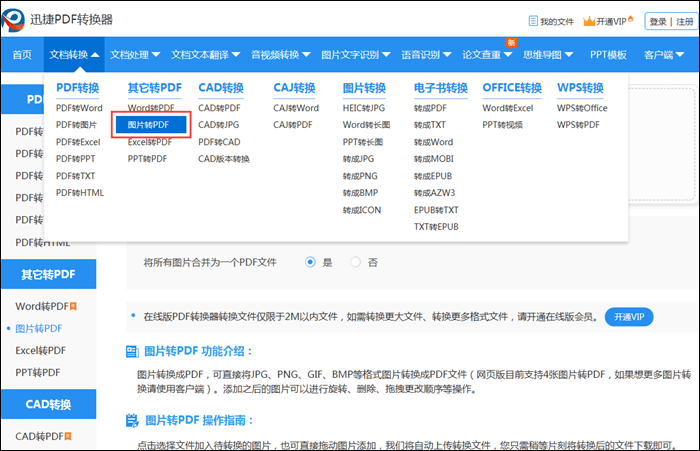Choose PDF转Word in the dropdown menu
The image size is (700, 451).
pos(79,108)
